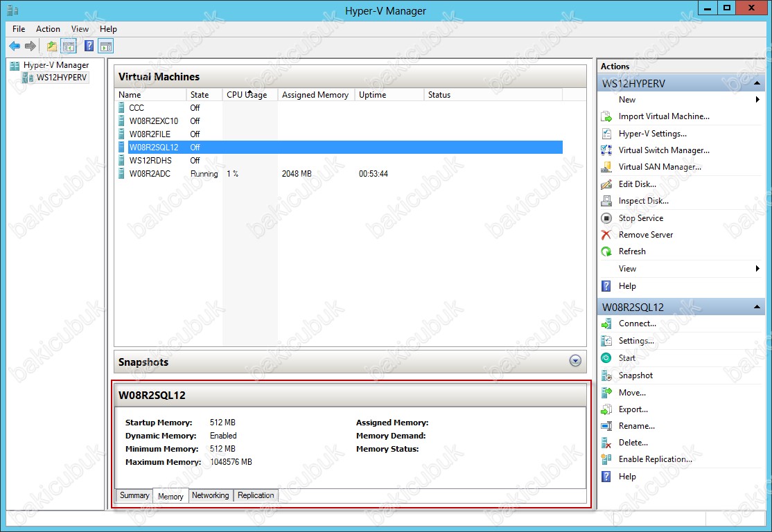
Task: Click the Virtual Switch Manager... action
Action: pos(664,150)
